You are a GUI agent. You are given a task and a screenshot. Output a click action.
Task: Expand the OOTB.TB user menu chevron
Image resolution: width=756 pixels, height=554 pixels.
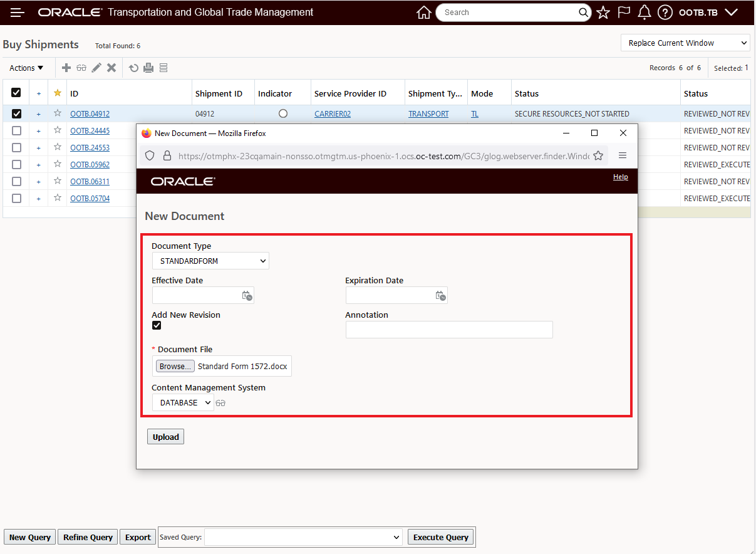click(x=730, y=13)
